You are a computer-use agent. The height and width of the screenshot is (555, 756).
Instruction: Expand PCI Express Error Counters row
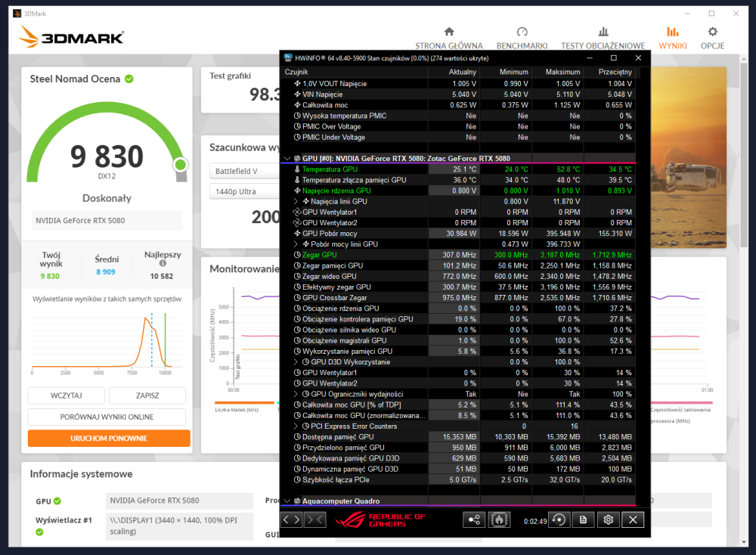click(x=296, y=426)
